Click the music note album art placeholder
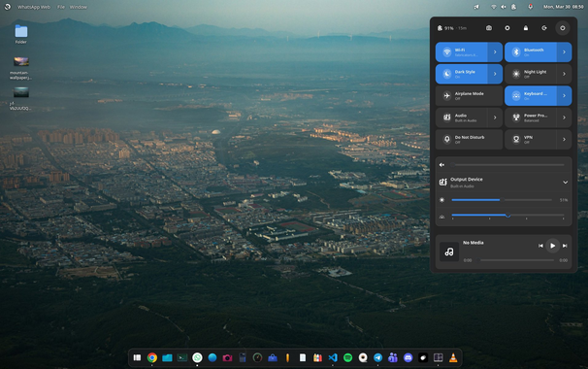The height and width of the screenshot is (369, 588). [449, 252]
